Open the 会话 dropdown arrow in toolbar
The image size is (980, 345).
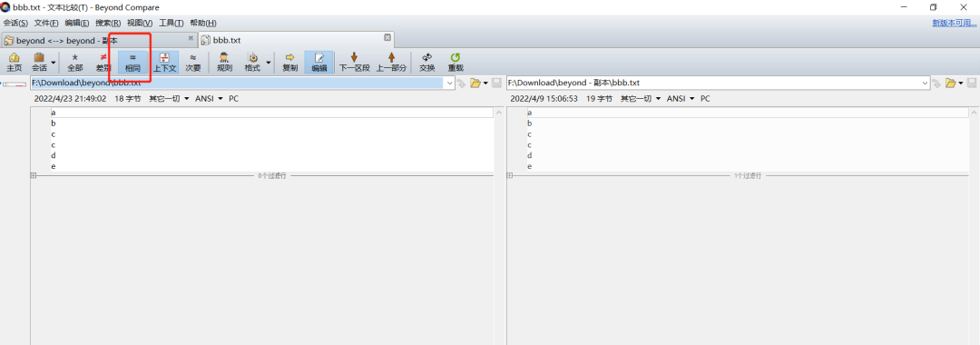coord(54,63)
